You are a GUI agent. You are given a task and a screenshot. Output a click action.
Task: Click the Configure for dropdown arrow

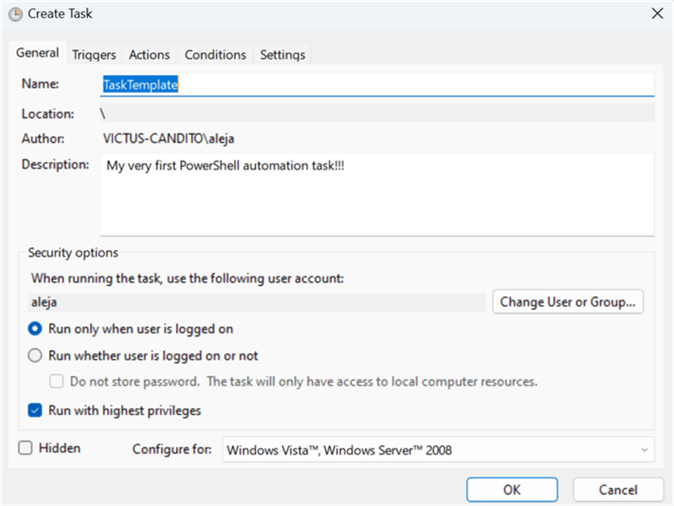(644, 450)
